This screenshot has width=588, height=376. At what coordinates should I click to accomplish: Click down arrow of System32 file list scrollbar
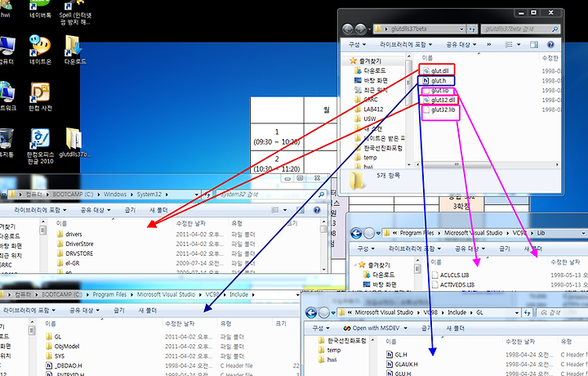[x=323, y=270]
